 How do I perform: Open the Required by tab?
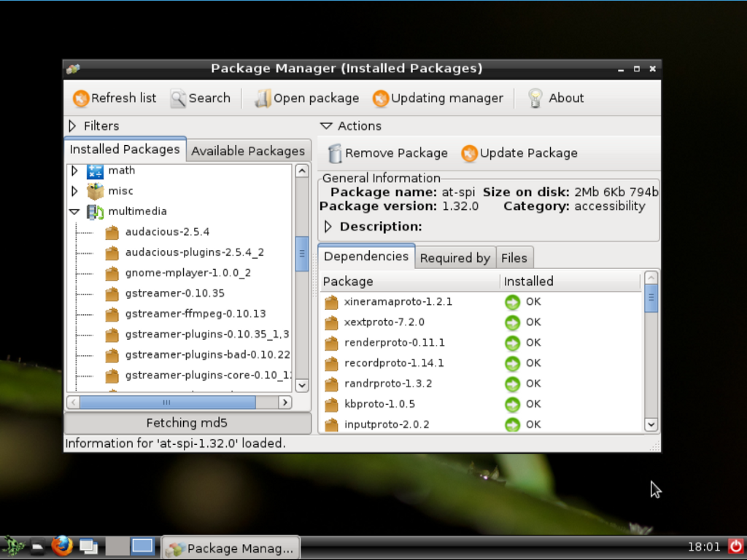click(x=455, y=258)
